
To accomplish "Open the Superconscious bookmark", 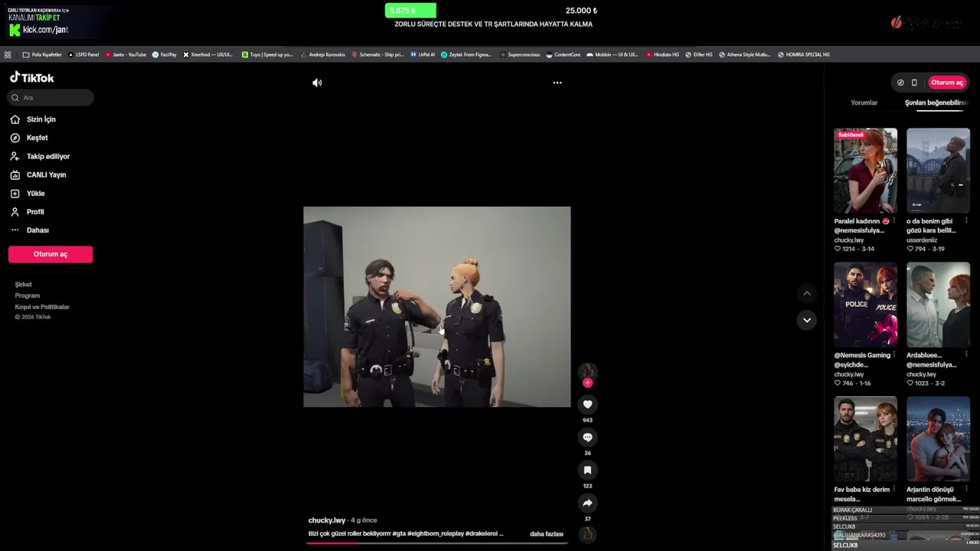I will coord(520,54).
